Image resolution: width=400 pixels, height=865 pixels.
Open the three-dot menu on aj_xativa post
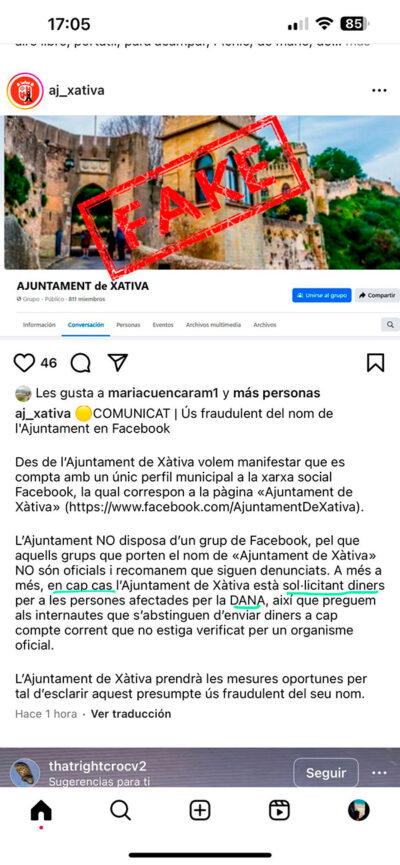click(x=379, y=90)
